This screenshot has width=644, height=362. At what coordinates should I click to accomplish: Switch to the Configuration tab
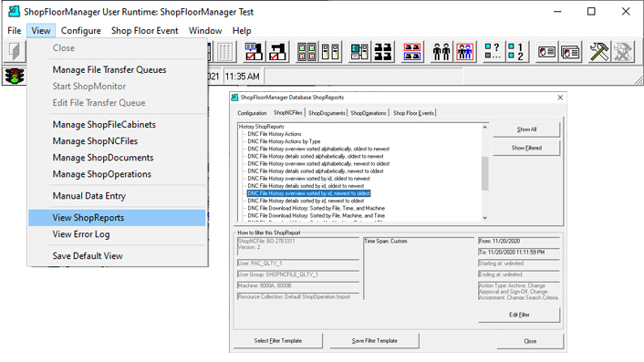point(252,113)
